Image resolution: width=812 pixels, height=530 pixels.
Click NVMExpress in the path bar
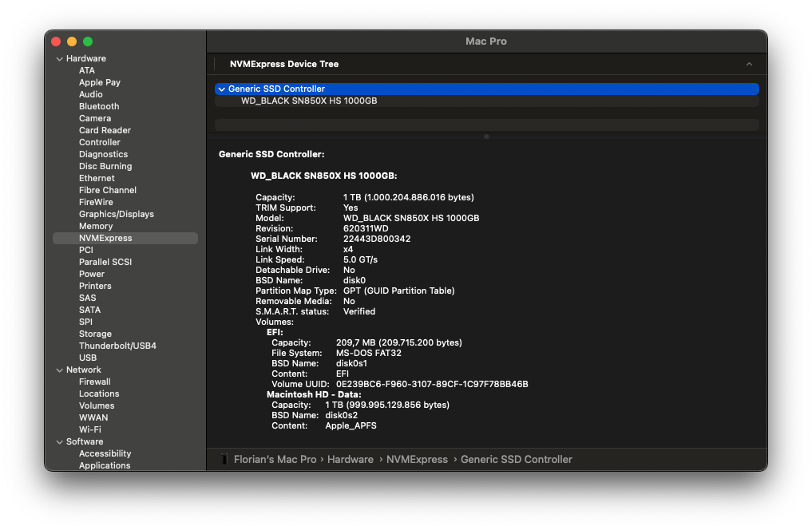pyautogui.click(x=417, y=460)
